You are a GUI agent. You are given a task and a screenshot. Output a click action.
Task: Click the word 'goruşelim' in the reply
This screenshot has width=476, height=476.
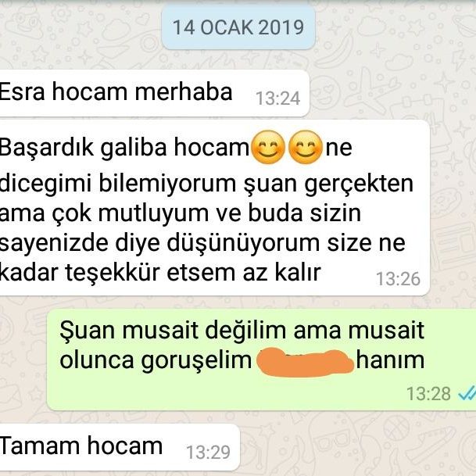196,361
